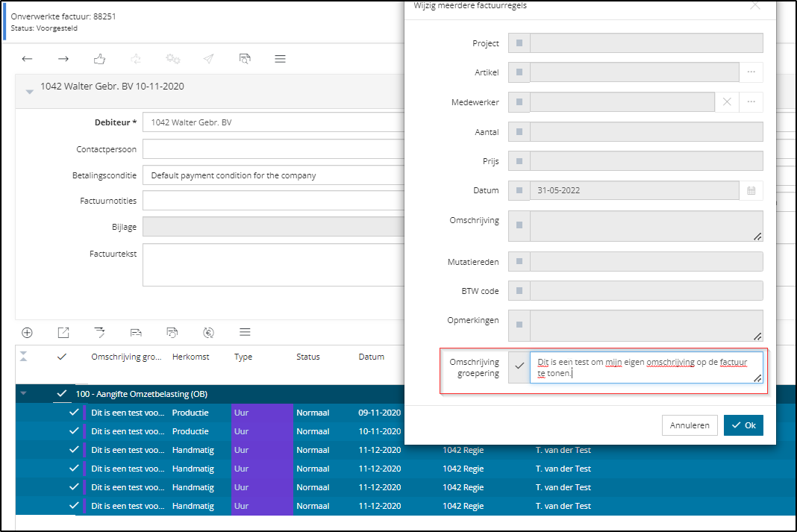Uncheck Omschrijving groepering checkbox
This screenshot has width=797, height=532.
[x=519, y=366]
